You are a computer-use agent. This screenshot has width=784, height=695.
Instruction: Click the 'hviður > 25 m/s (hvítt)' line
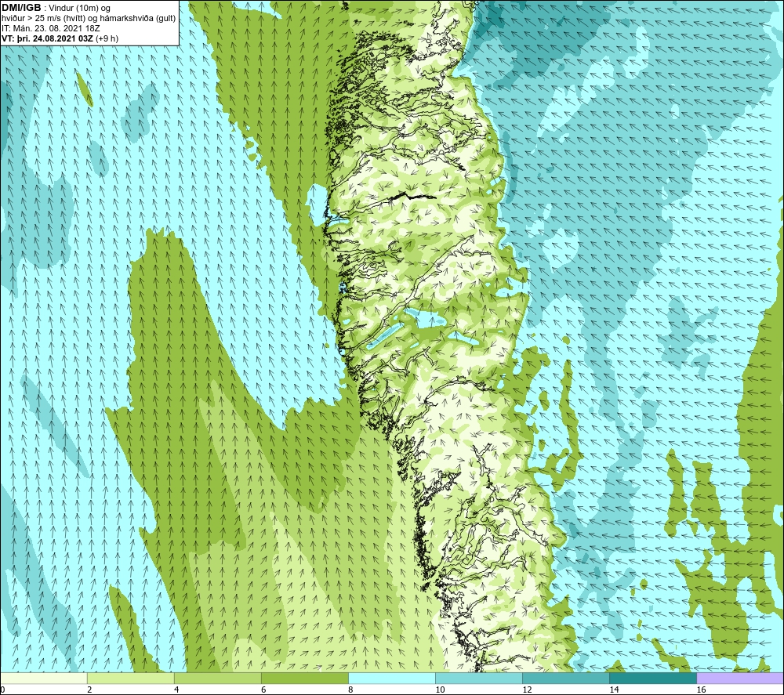(x=45, y=19)
